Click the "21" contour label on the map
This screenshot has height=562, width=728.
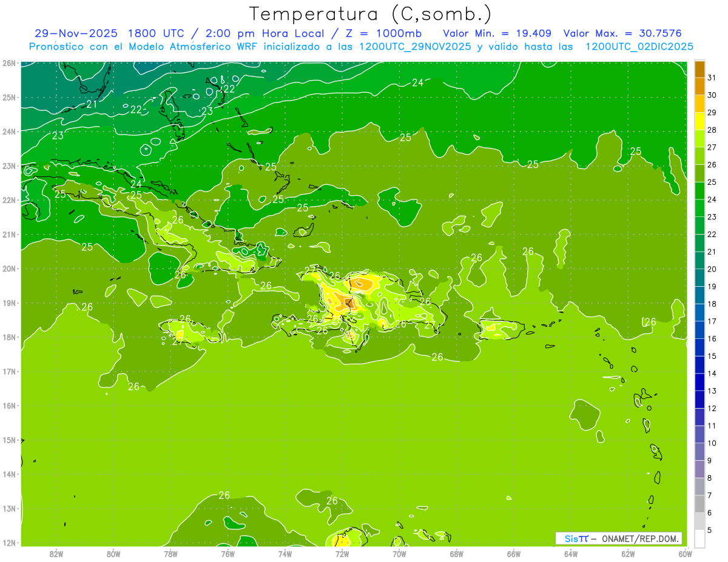coord(92,104)
